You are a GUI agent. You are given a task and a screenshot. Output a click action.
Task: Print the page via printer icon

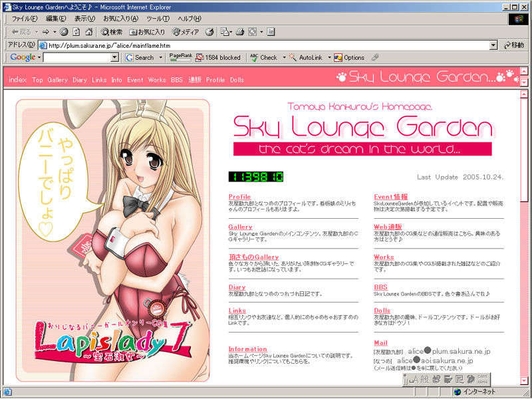click(240, 32)
